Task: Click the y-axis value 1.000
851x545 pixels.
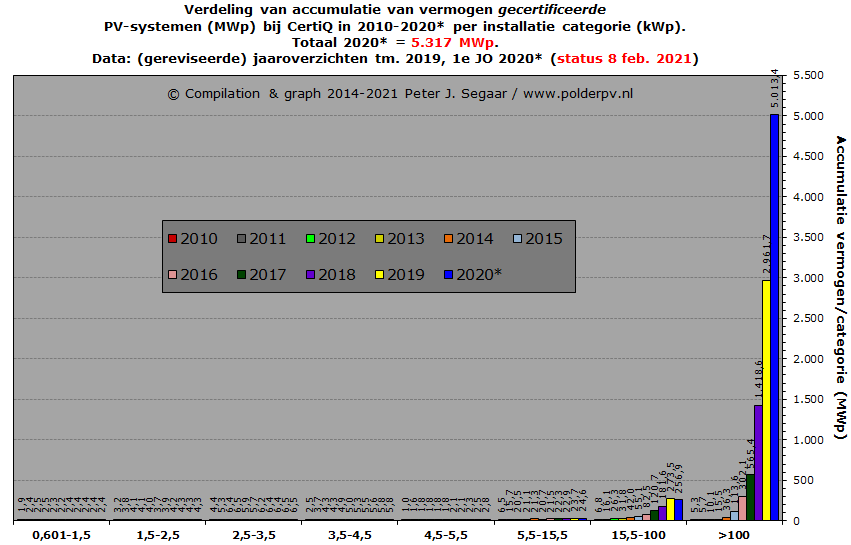Action: click(808, 440)
